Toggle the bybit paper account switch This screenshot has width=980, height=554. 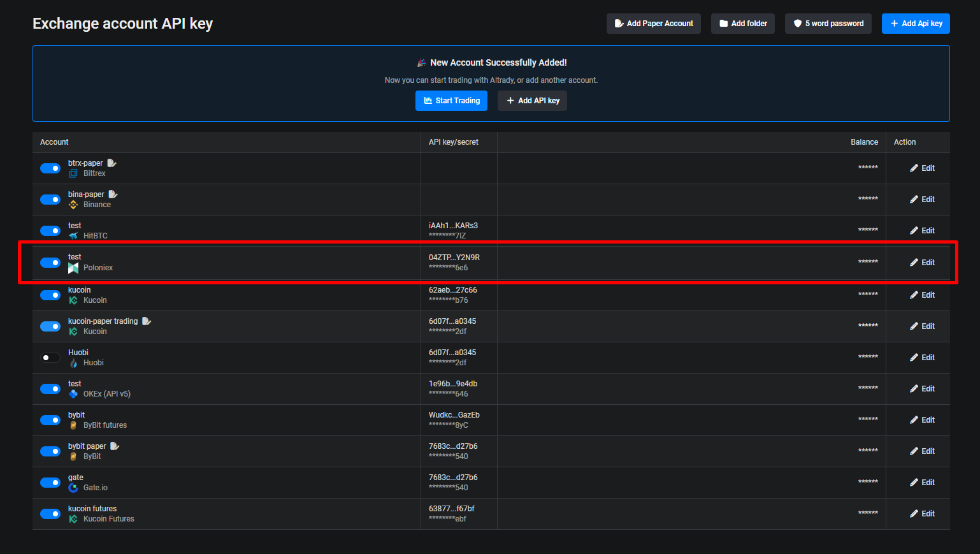coord(50,451)
